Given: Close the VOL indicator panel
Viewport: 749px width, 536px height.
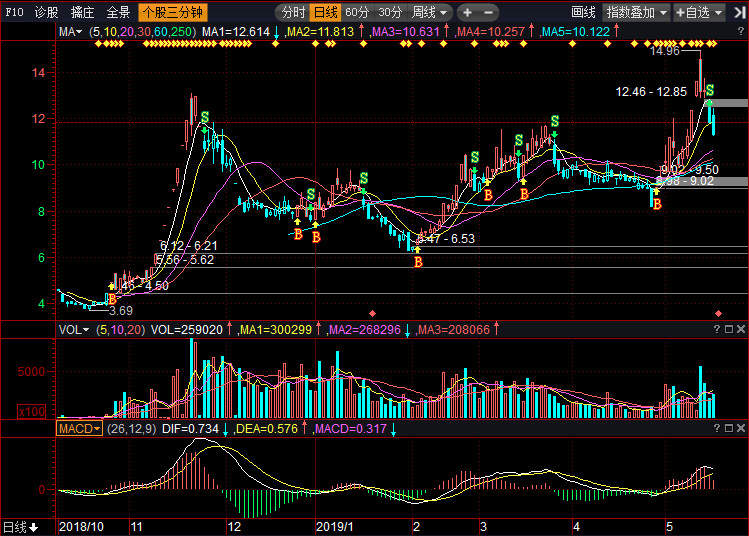Looking at the screenshot, I should tap(741, 329).
